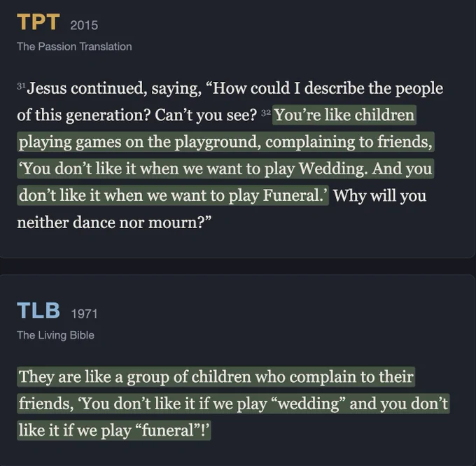
Task: Click text "of this generation? Can't you see?"
Action: [x=137, y=115]
